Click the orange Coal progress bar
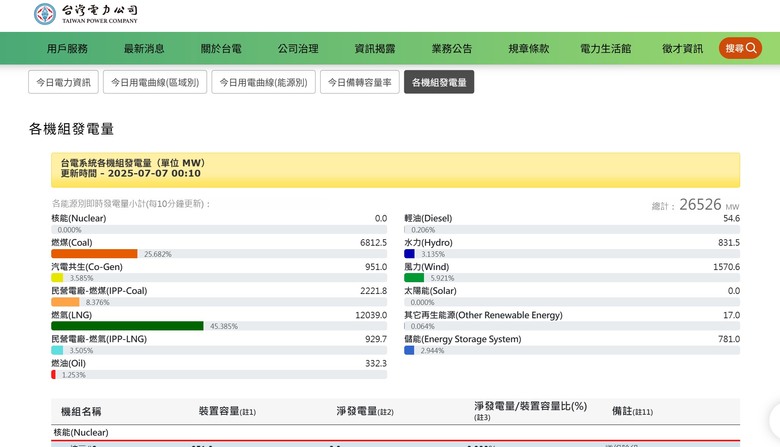Viewport: 780px width, 447px height. (x=94, y=254)
